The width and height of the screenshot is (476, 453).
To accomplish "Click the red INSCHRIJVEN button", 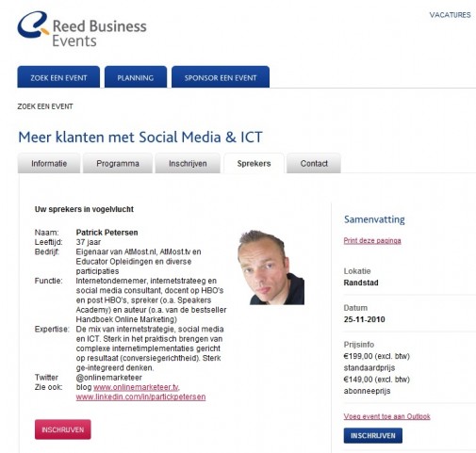I will click(x=63, y=429).
